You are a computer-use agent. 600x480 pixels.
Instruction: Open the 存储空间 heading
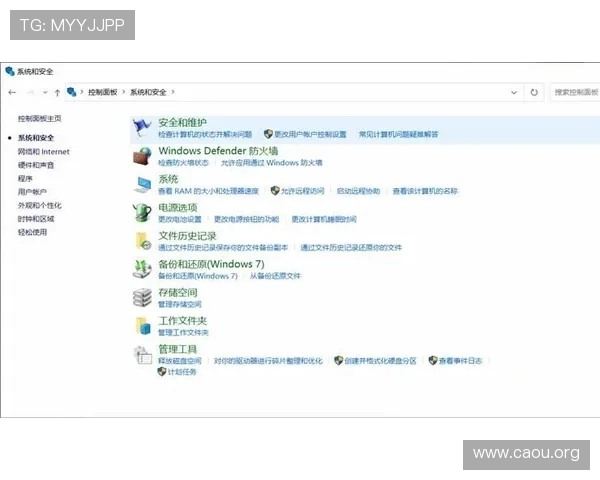[x=178, y=292]
